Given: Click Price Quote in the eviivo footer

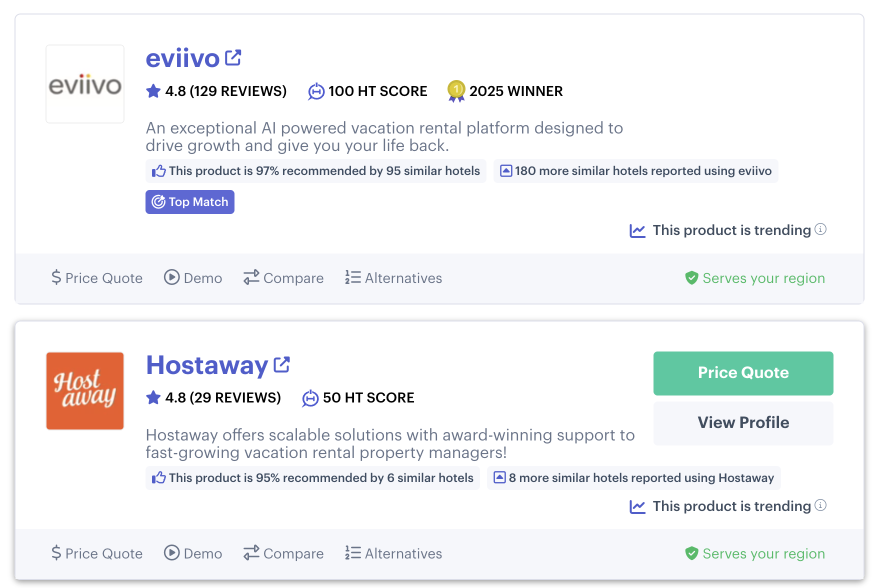Looking at the screenshot, I should [x=104, y=278].
